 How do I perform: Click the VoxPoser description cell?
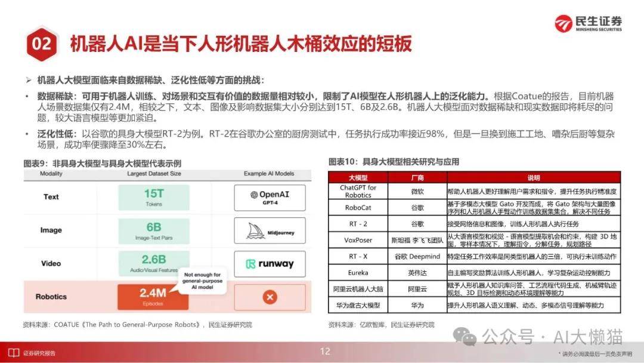534,240
